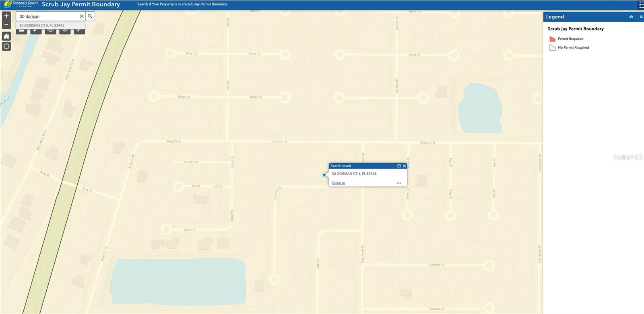Close the Legend panel

click(641, 17)
